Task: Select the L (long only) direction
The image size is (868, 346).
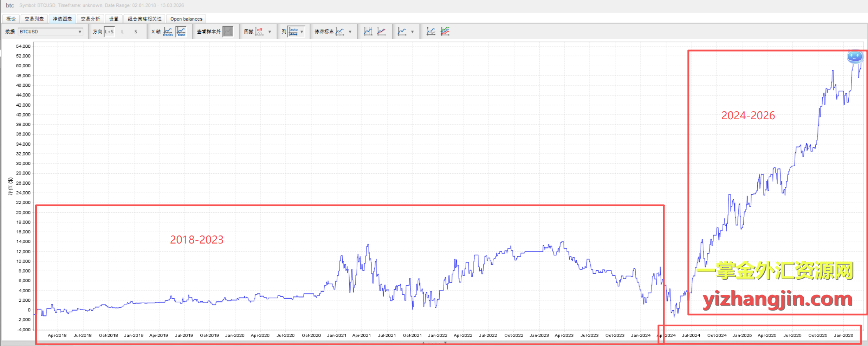Action: point(123,32)
